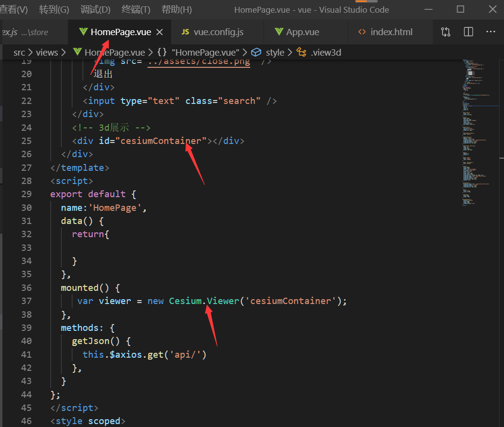Click the getJson() method name
Screen dimensions: 504x427
click(96, 341)
